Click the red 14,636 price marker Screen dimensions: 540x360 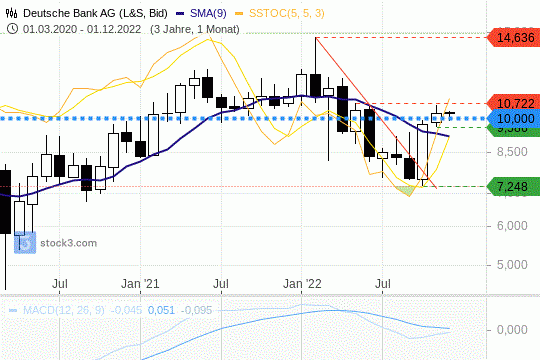(513, 37)
